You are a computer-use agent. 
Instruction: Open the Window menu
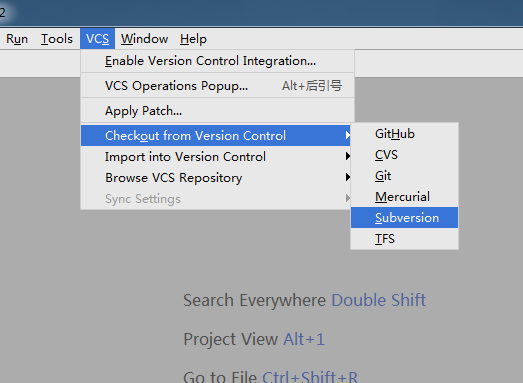tap(144, 39)
